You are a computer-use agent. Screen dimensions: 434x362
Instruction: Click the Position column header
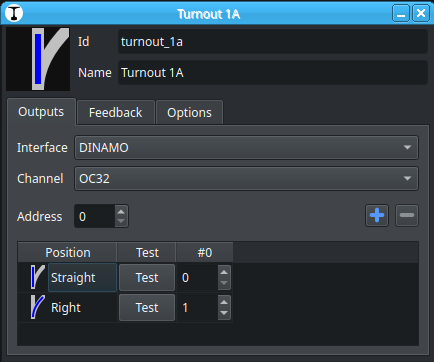click(x=68, y=252)
